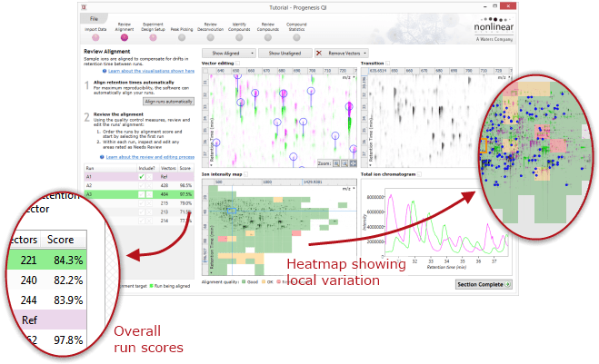Select the A1 reference run row
The image size is (599, 364).
point(139,177)
